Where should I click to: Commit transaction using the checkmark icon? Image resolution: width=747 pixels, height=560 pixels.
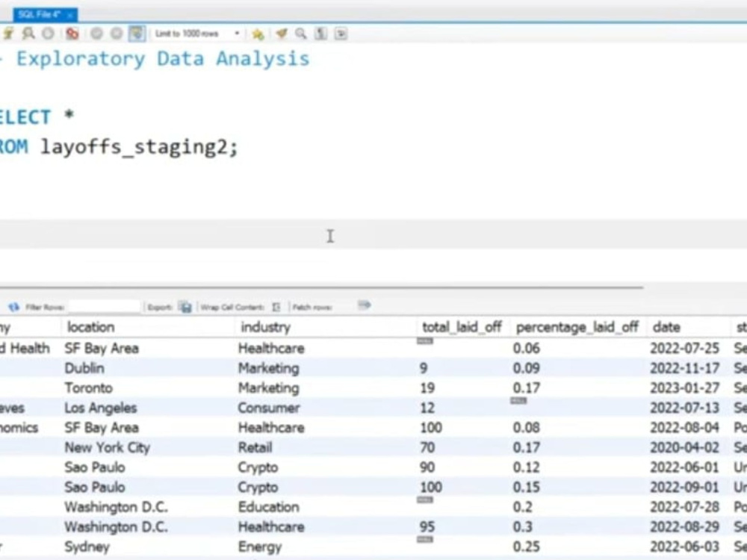point(96,34)
